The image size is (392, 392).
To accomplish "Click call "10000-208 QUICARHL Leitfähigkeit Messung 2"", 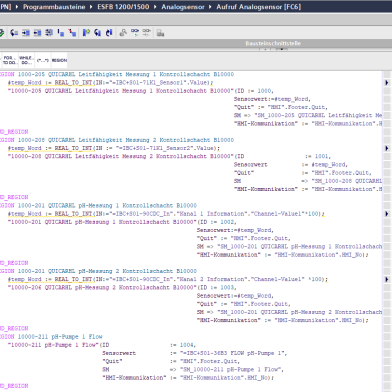I will point(121,156).
